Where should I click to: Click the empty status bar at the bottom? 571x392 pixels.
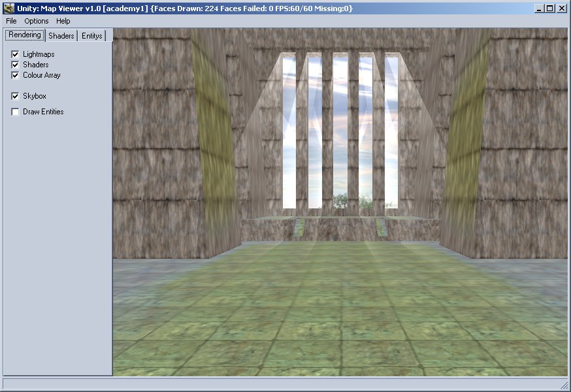tap(281, 384)
